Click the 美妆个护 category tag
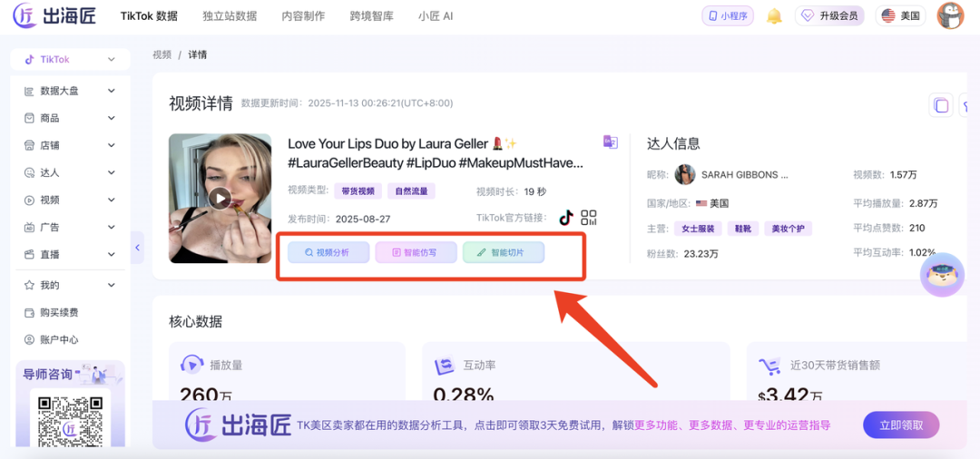This screenshot has height=459, width=980. click(789, 229)
